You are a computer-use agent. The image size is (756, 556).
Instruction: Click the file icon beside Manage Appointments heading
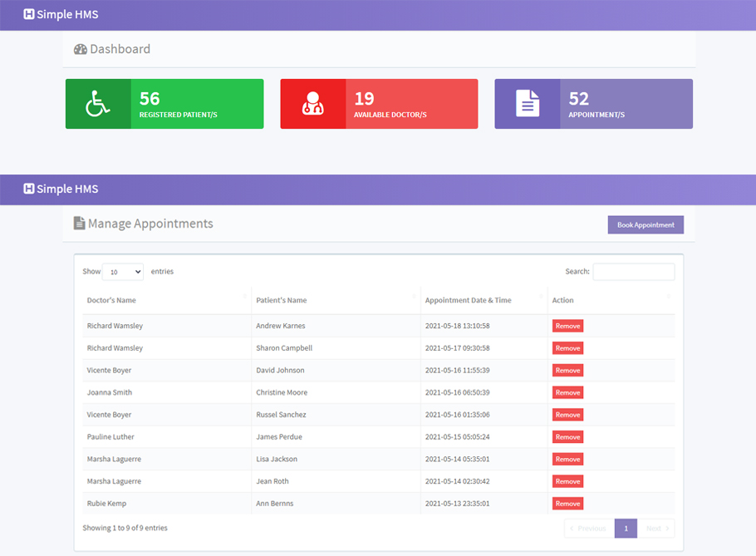(79, 224)
